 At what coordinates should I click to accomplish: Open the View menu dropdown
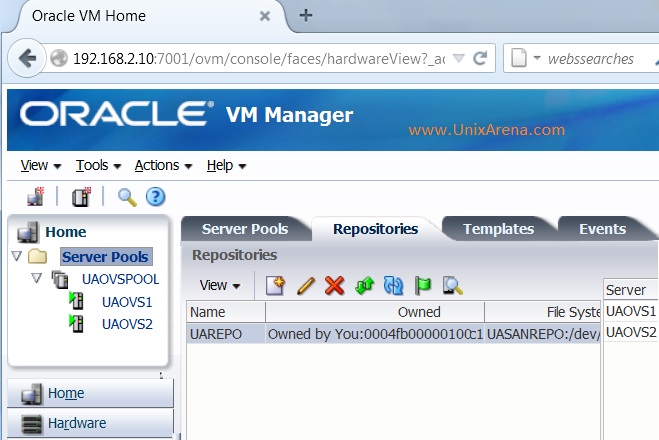pos(41,166)
